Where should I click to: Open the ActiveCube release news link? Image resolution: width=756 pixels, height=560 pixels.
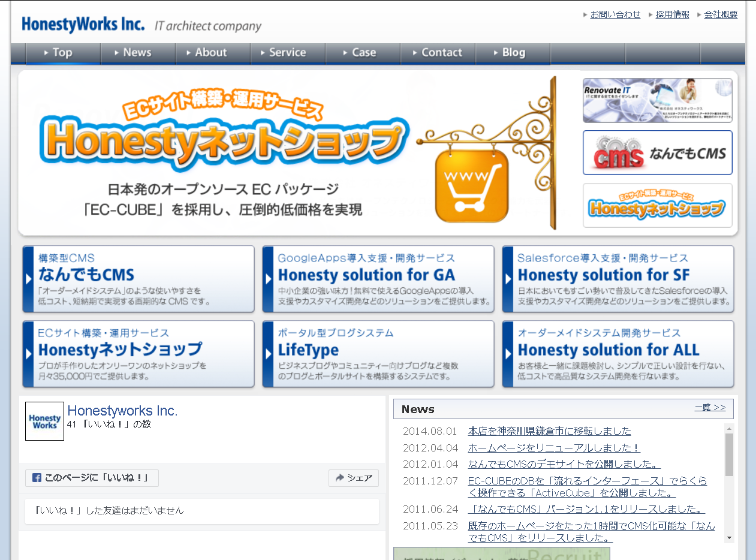pos(588,487)
